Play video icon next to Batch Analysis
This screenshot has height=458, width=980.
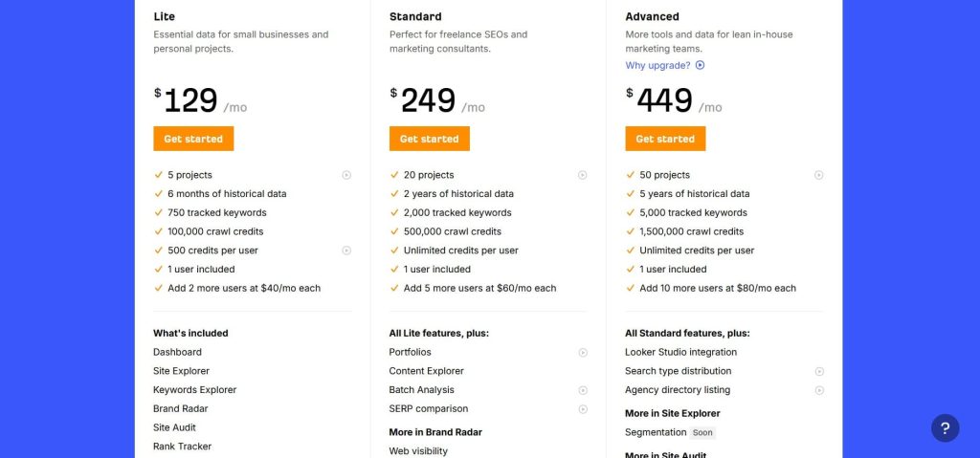coord(583,390)
